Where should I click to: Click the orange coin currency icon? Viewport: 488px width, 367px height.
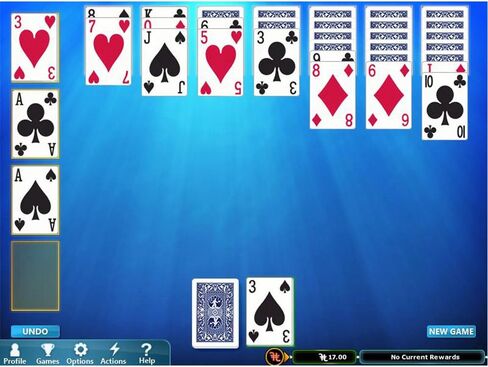tap(275, 357)
